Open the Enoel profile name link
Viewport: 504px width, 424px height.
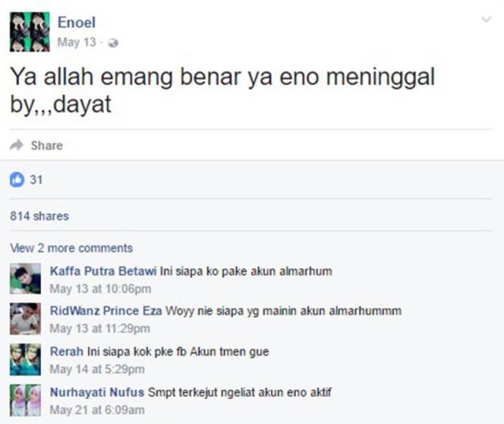[x=76, y=23]
